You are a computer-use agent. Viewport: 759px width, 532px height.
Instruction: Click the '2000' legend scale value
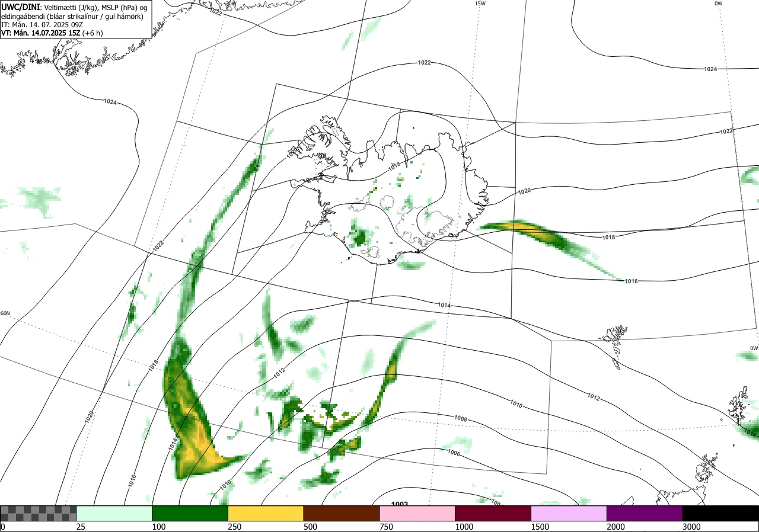tap(616, 527)
